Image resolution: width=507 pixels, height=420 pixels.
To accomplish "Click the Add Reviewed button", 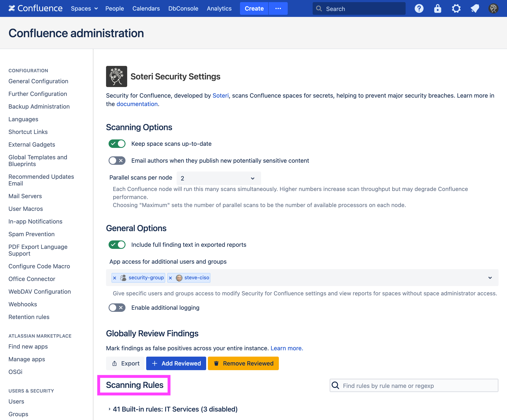I will coord(176,363).
